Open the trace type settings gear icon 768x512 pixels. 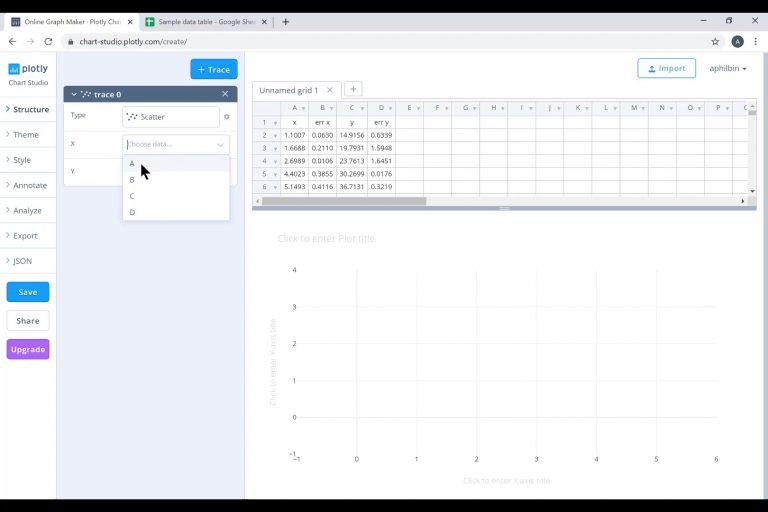(x=226, y=117)
